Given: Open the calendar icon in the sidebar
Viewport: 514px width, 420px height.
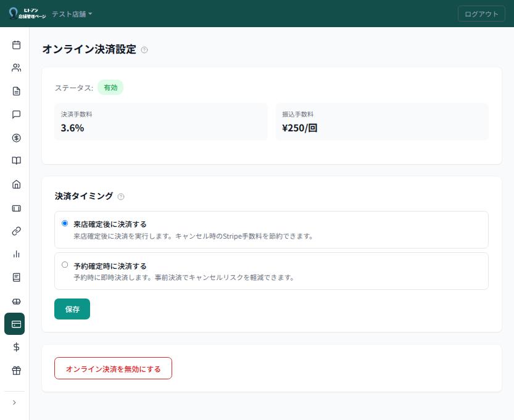Looking at the screenshot, I should pyautogui.click(x=16, y=45).
